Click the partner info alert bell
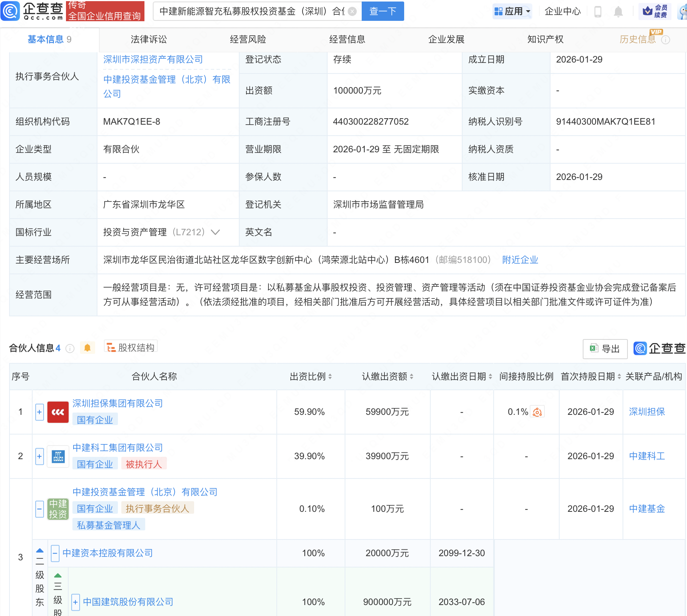This screenshot has height=616, width=687. (87, 348)
